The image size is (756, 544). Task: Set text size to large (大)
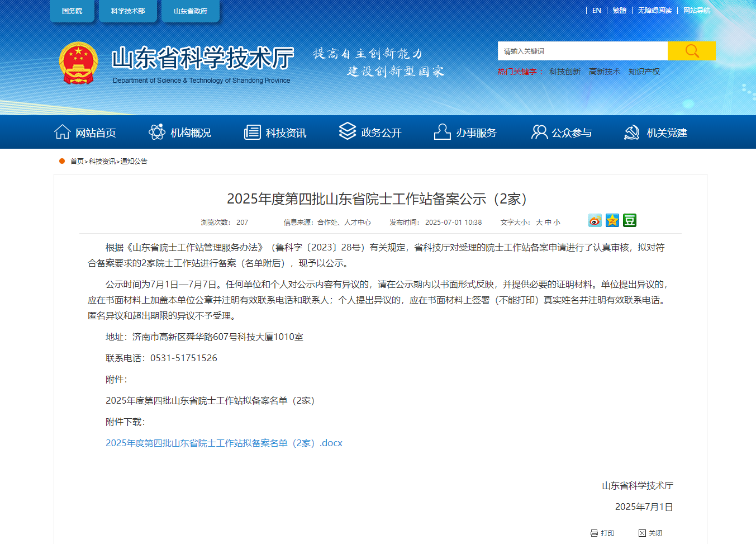(539, 223)
